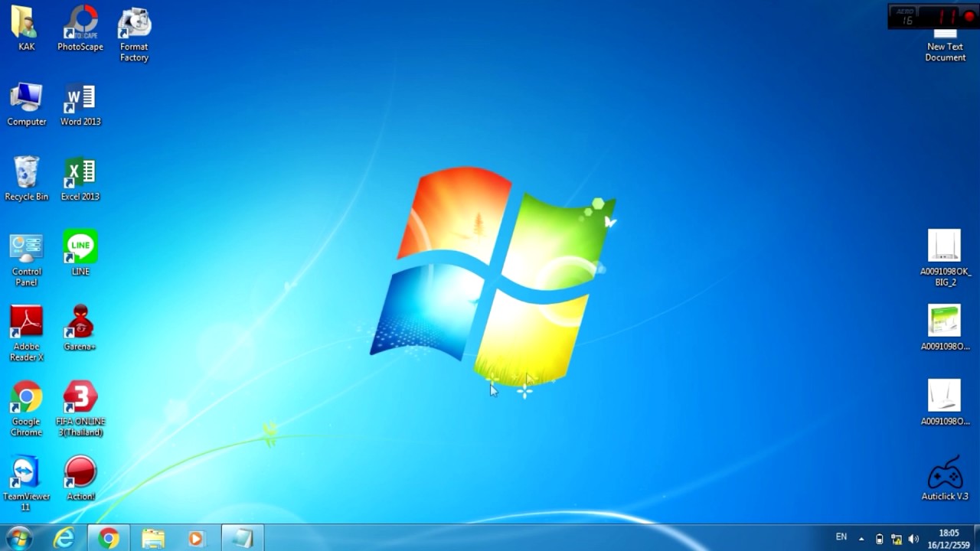Open Excel 2013 desktop shortcut
The height and width of the screenshot is (551, 980).
[x=80, y=179]
